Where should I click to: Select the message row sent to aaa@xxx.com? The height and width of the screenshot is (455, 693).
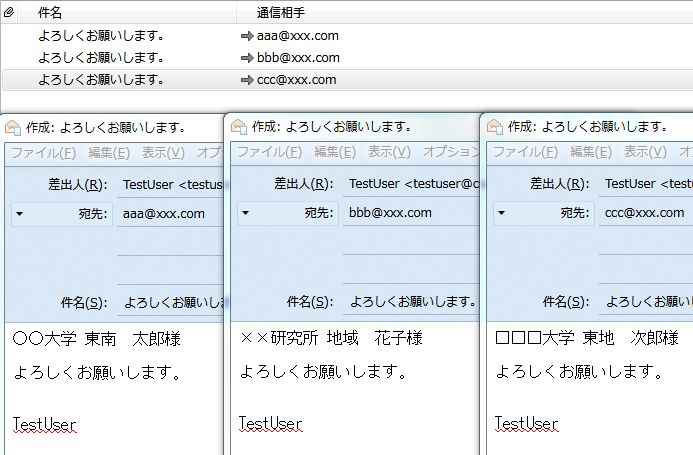click(347, 36)
